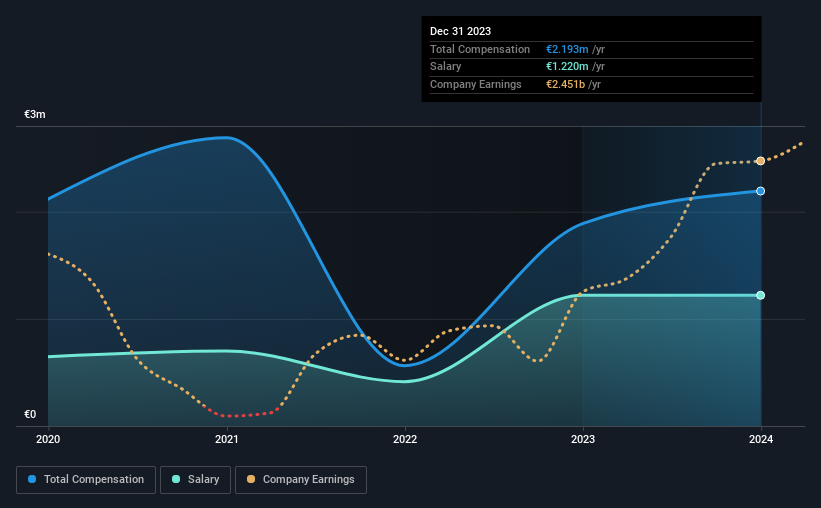Select the blue Total Compensation data point at 2024

coord(761,191)
